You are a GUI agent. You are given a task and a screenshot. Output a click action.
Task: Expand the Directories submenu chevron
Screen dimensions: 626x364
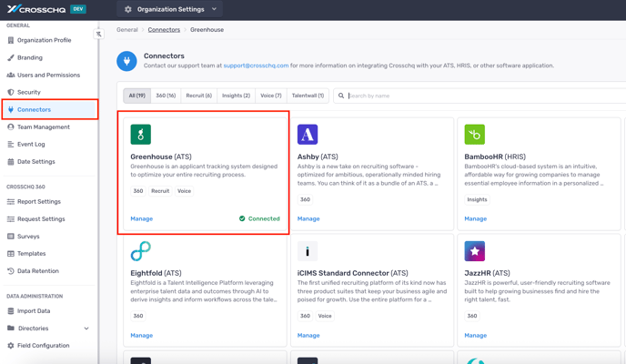(86, 329)
